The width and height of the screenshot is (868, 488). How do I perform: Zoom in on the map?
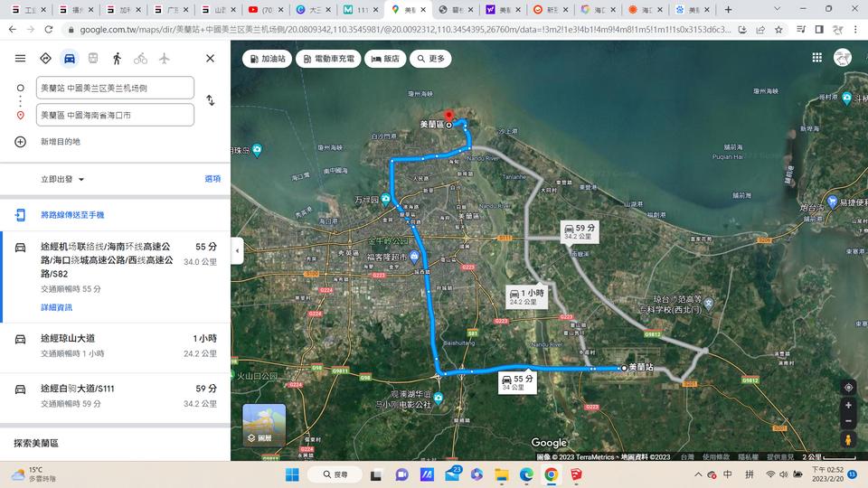tap(848, 406)
